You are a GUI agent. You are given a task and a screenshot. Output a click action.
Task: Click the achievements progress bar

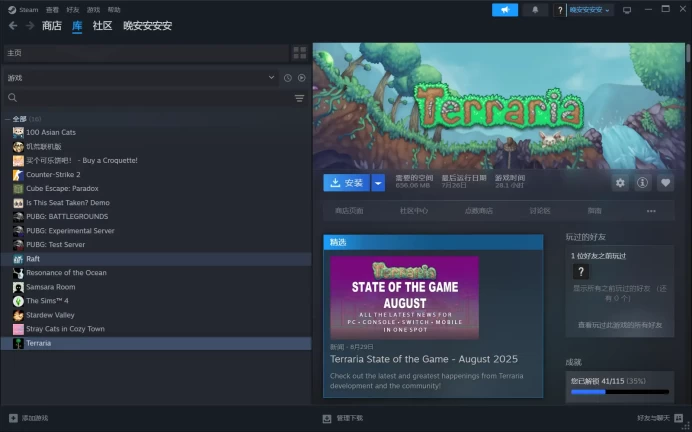pos(620,392)
